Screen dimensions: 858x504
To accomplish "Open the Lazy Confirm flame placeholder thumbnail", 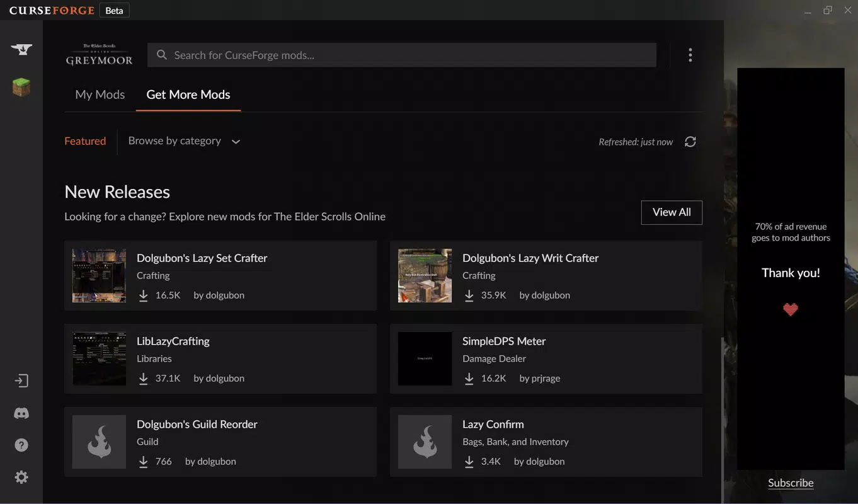I will pos(425,442).
